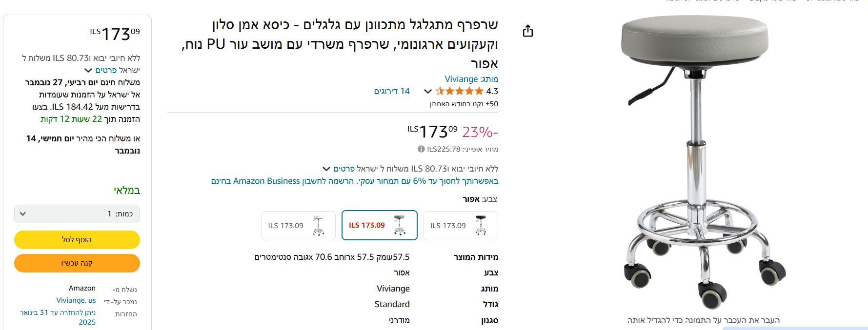
Task: Click the struck-through ILS 225.78 list price
Action: coord(444,149)
